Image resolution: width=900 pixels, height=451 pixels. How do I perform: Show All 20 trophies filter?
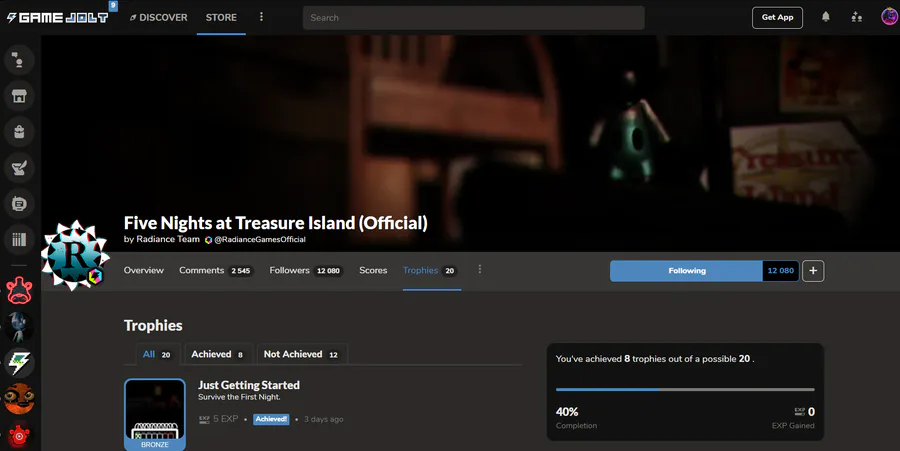coord(157,354)
